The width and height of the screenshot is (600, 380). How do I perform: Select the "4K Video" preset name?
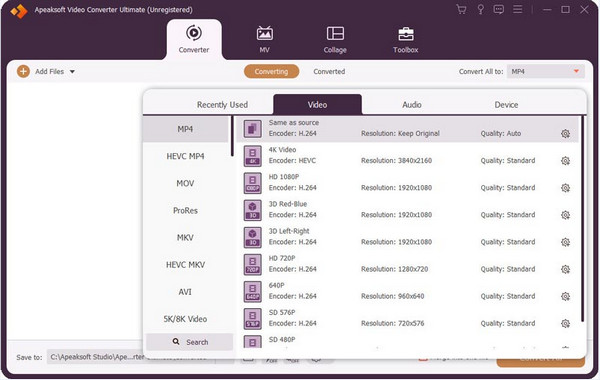(282, 150)
